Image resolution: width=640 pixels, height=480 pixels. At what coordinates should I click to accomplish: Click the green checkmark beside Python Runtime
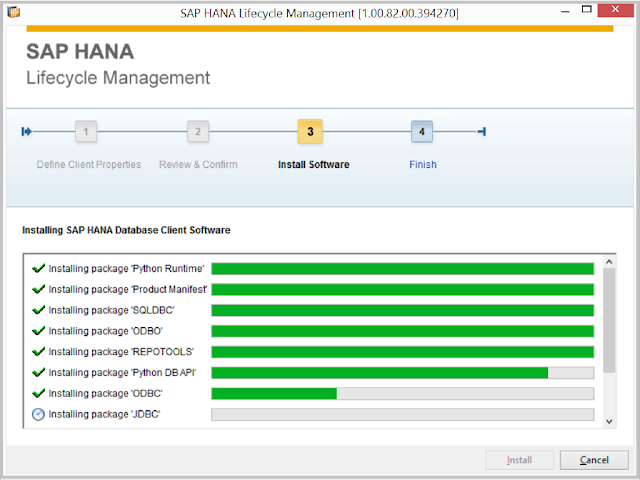[x=38, y=269]
